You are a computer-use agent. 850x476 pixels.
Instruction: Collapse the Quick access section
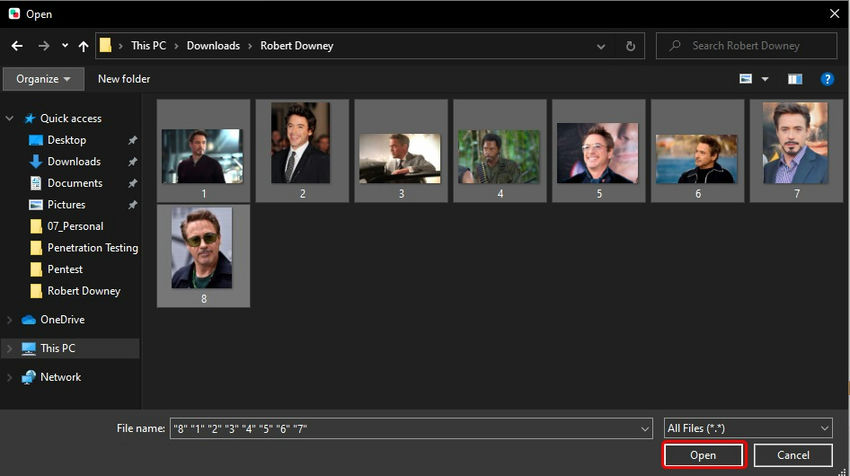coord(10,118)
